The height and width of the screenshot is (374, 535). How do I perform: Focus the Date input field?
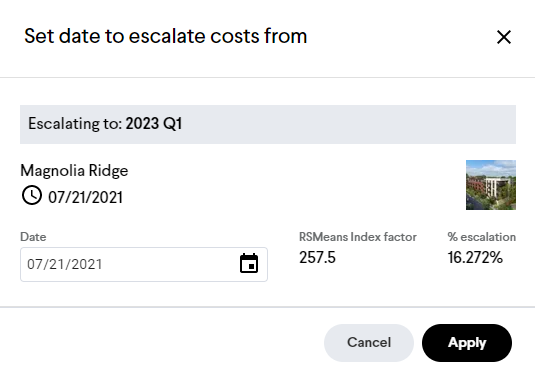144,264
